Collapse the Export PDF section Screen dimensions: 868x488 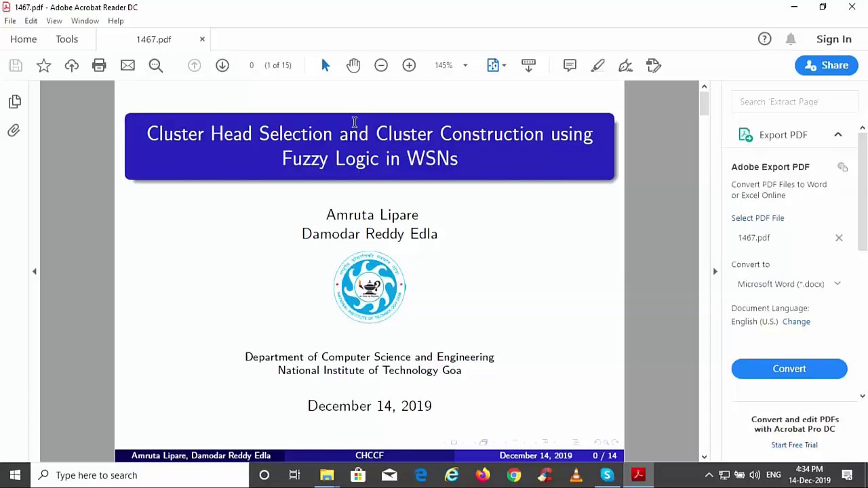838,135
